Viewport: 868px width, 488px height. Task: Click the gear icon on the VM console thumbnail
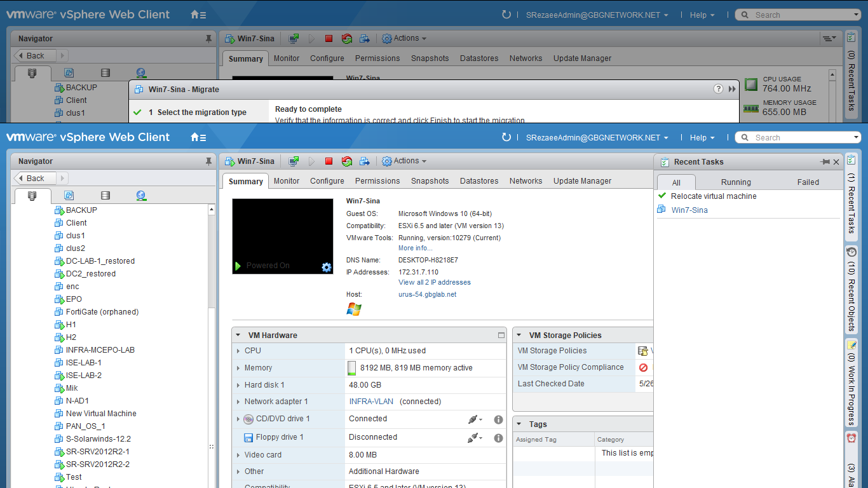[x=327, y=267]
